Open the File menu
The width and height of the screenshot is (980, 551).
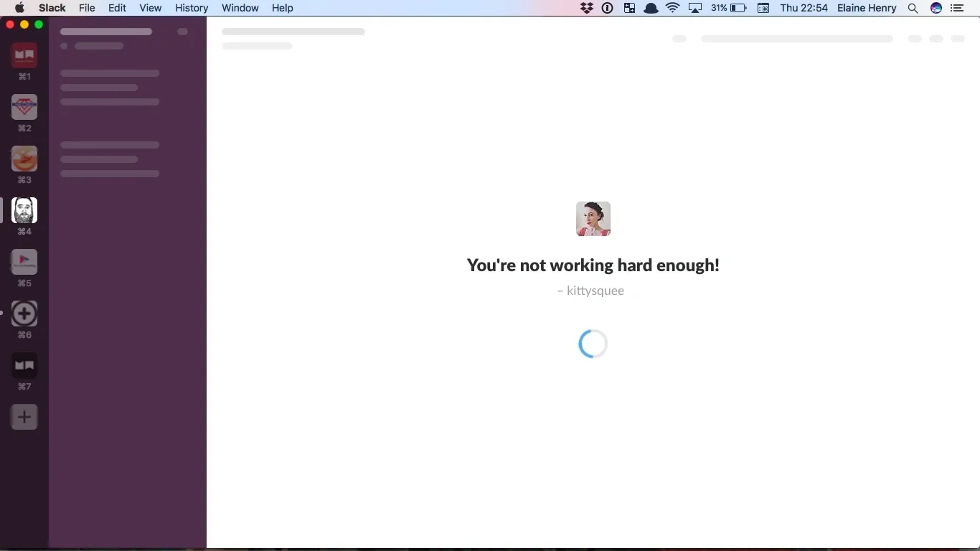[x=87, y=8]
